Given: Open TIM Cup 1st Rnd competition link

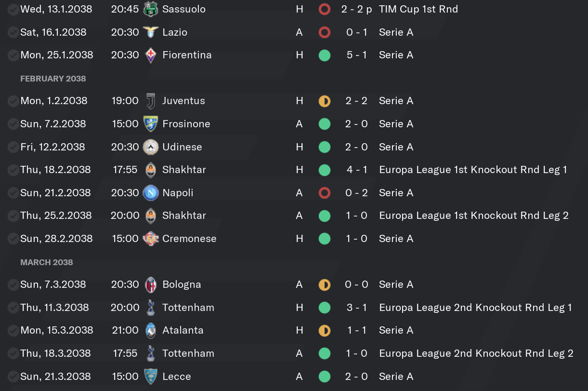Looking at the screenshot, I should coord(418,9).
